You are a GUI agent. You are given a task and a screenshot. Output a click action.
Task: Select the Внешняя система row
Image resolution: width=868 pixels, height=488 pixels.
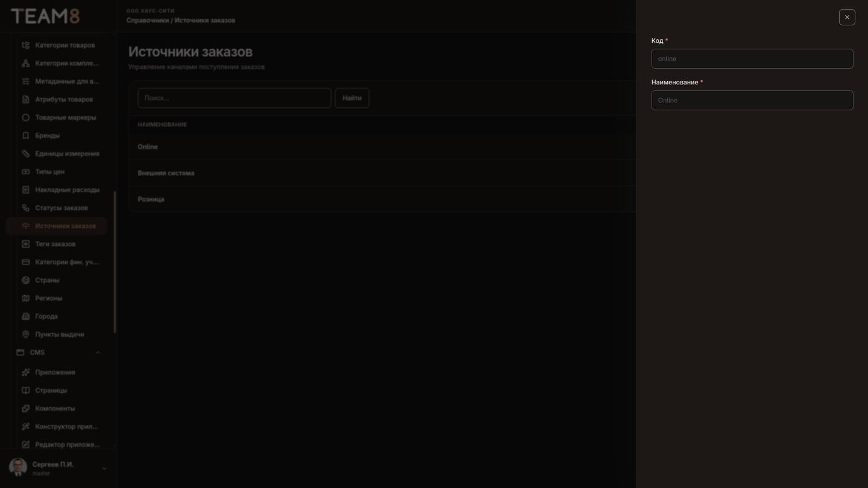click(382, 173)
